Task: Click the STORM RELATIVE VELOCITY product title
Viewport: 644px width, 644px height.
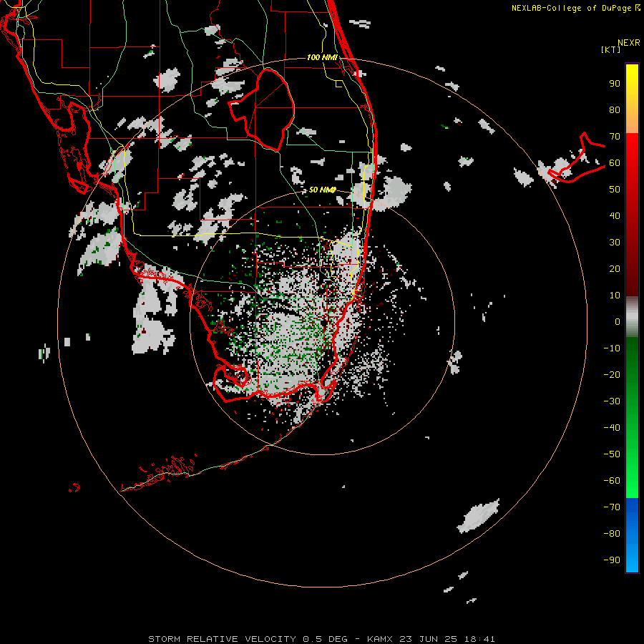Action: click(x=222, y=639)
